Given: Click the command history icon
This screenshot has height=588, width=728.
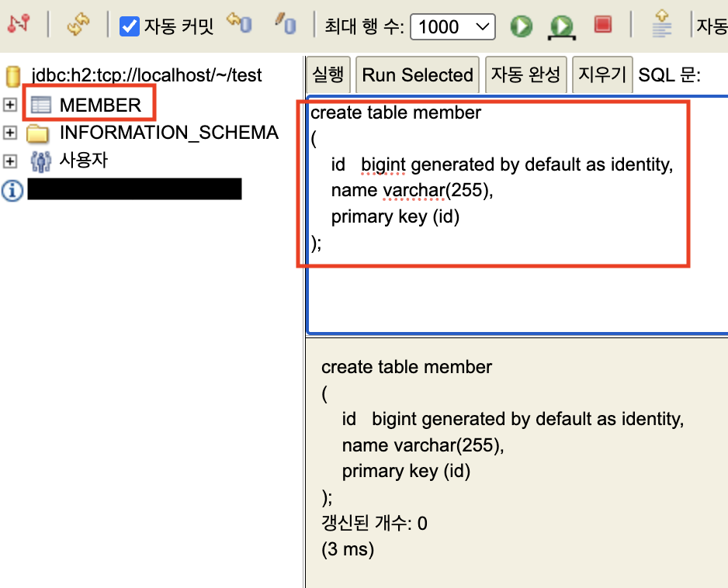Looking at the screenshot, I should [661, 24].
